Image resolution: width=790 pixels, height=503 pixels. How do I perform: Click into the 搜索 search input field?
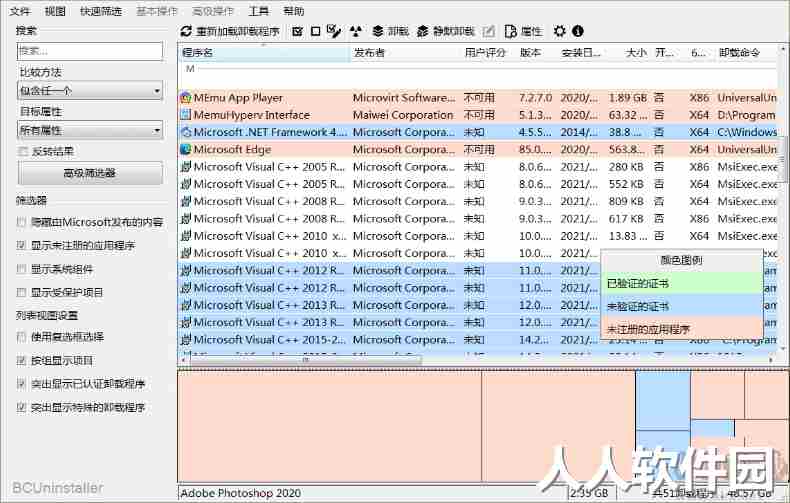click(90, 51)
